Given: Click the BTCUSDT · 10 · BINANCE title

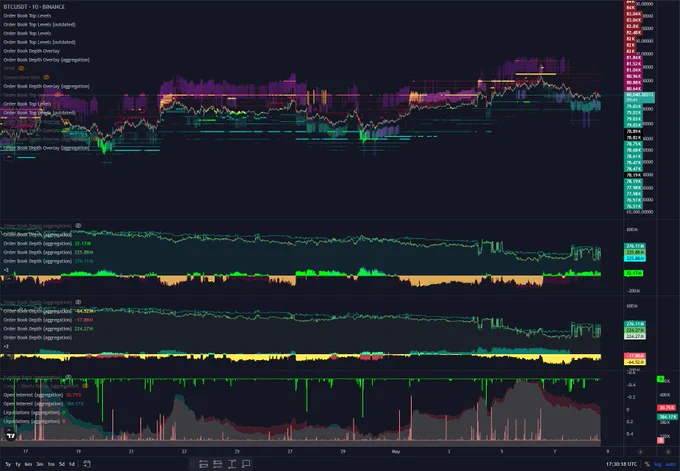Looking at the screenshot, I should tap(34, 7).
